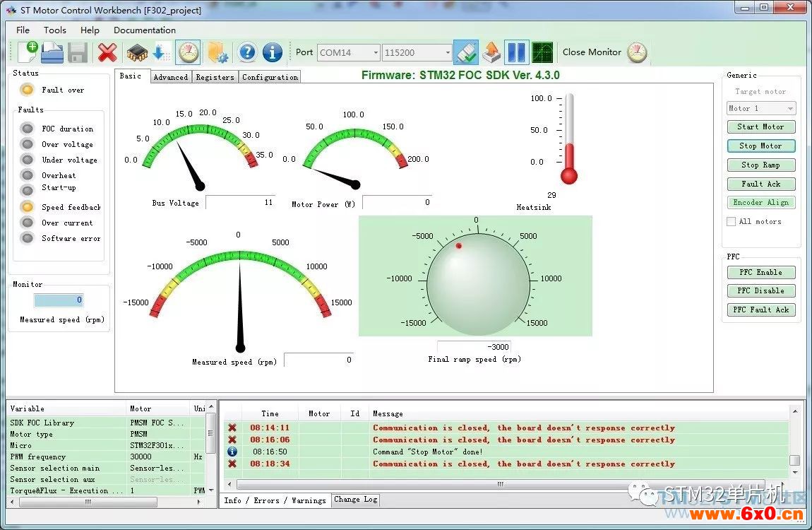Click the Software error fault indicator

point(28,238)
